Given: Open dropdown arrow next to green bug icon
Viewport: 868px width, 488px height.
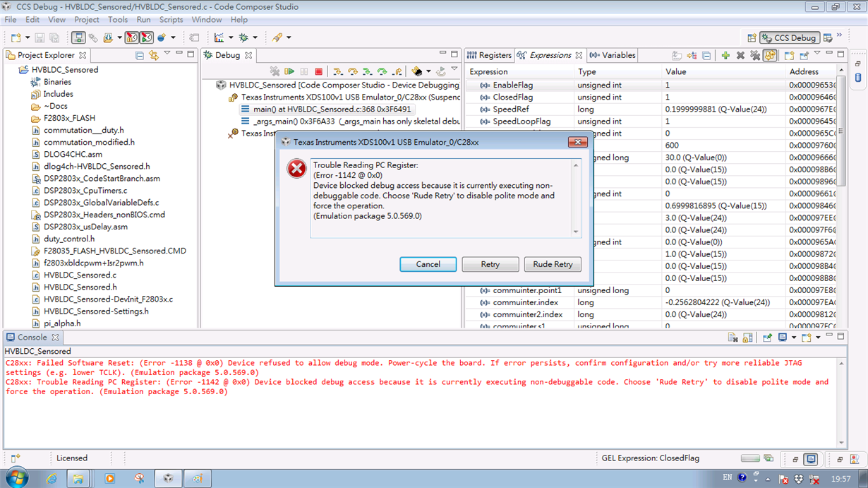Looking at the screenshot, I should point(255,37).
